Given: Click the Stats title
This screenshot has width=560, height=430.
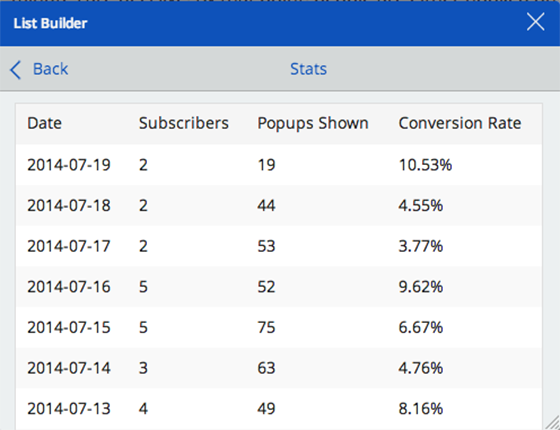Looking at the screenshot, I should click(x=308, y=69).
